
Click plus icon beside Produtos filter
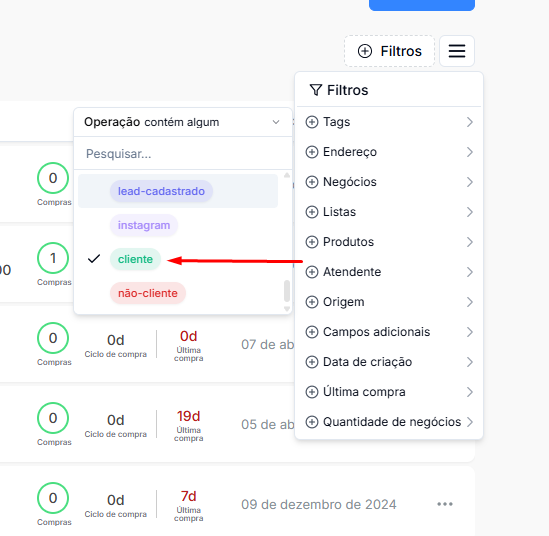[312, 242]
